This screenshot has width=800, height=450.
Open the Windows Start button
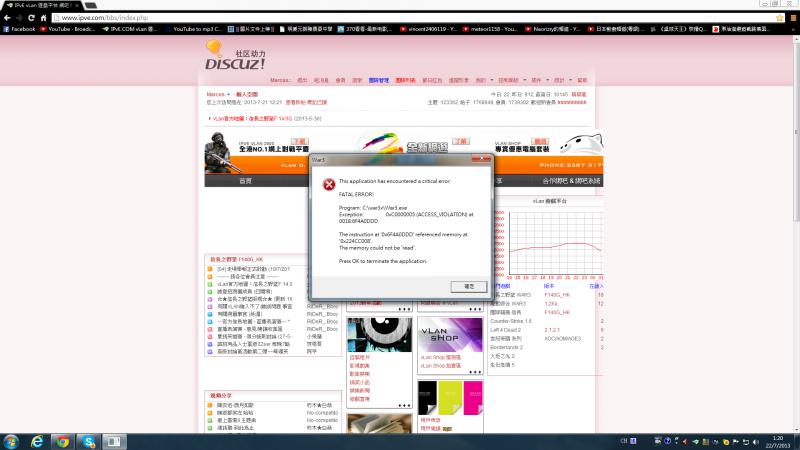coord(11,442)
